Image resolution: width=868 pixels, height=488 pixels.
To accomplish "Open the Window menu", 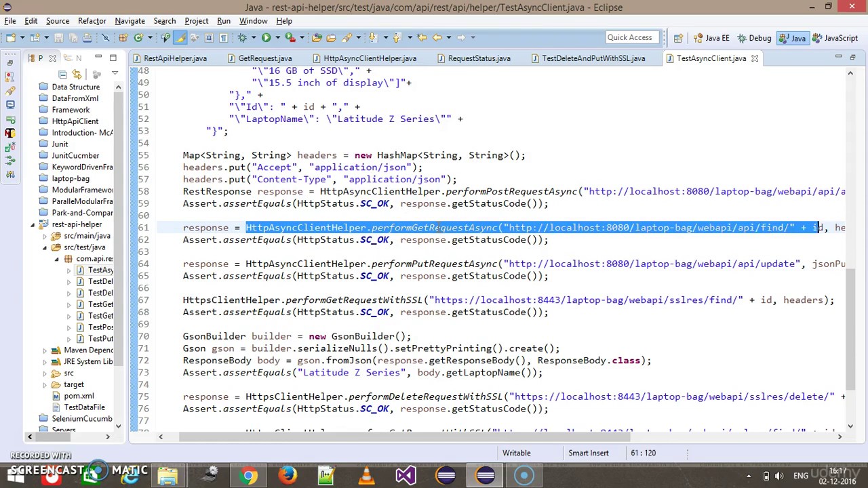I will coord(253,21).
